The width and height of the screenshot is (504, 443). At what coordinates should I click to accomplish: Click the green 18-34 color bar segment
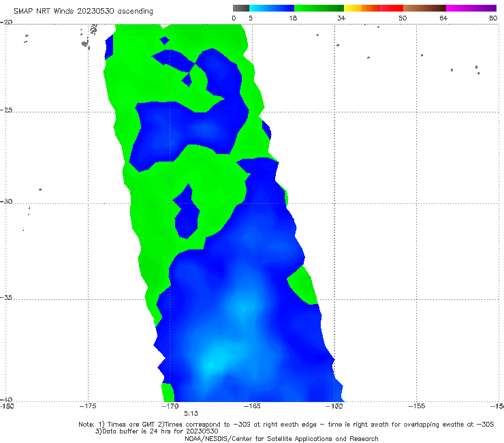pyautogui.click(x=319, y=8)
